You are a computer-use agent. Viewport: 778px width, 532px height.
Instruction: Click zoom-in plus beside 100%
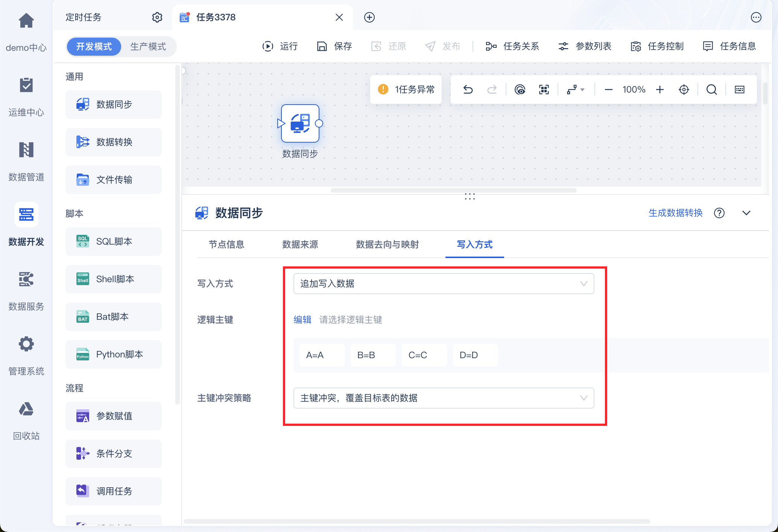click(x=659, y=90)
